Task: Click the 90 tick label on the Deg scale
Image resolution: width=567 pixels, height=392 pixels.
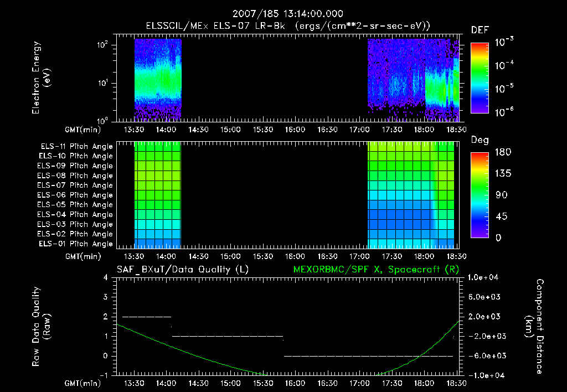Action: 502,195
